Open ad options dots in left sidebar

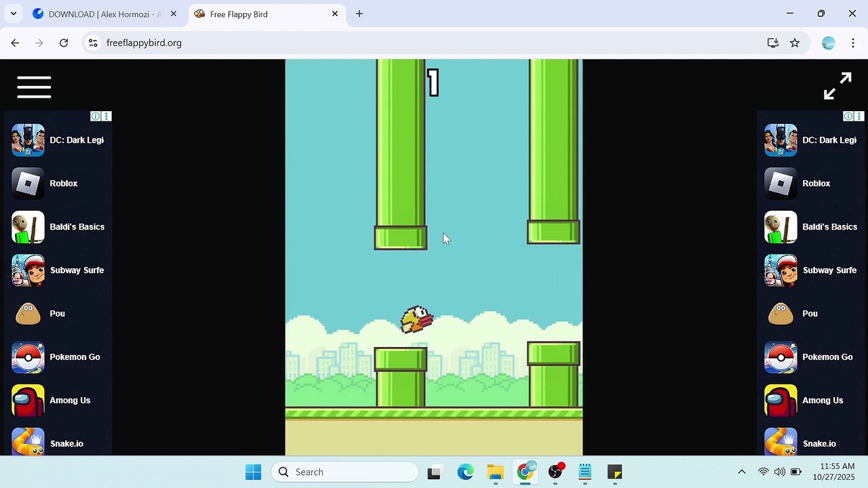(x=106, y=117)
